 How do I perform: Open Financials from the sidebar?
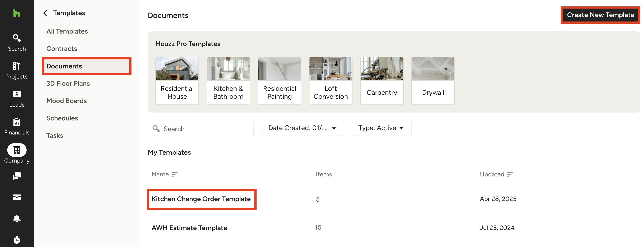pos(17,127)
